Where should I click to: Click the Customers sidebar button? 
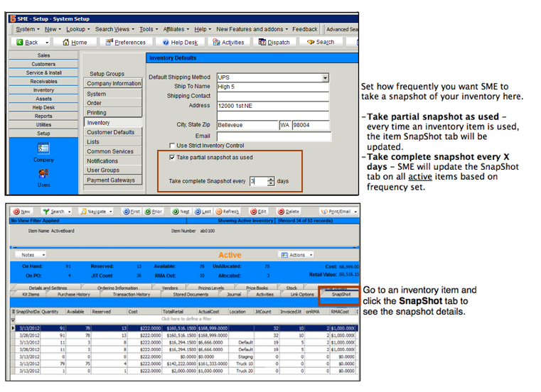click(43, 64)
